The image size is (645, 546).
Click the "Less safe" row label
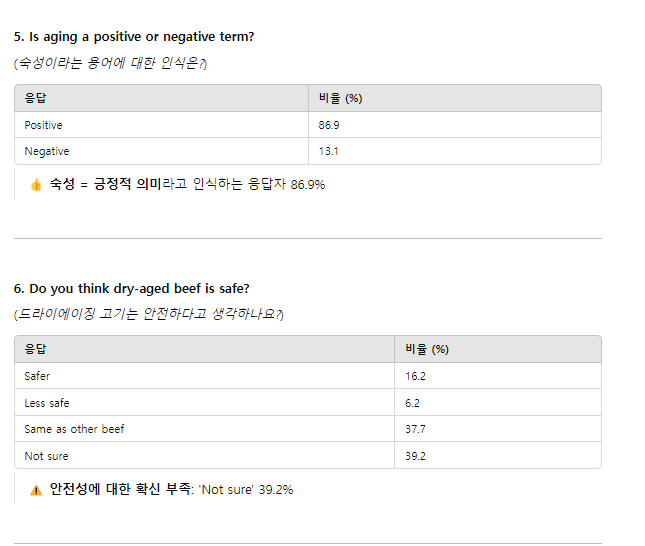pos(47,403)
